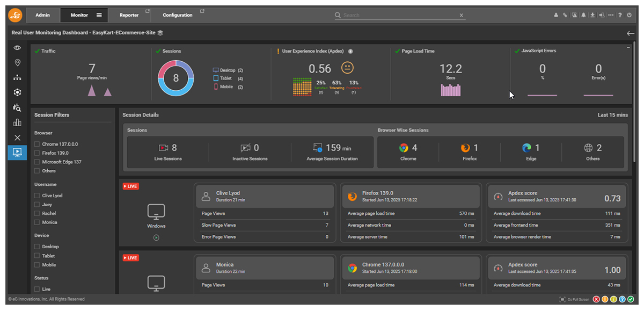Click the topology icon in left sidebar

click(17, 78)
